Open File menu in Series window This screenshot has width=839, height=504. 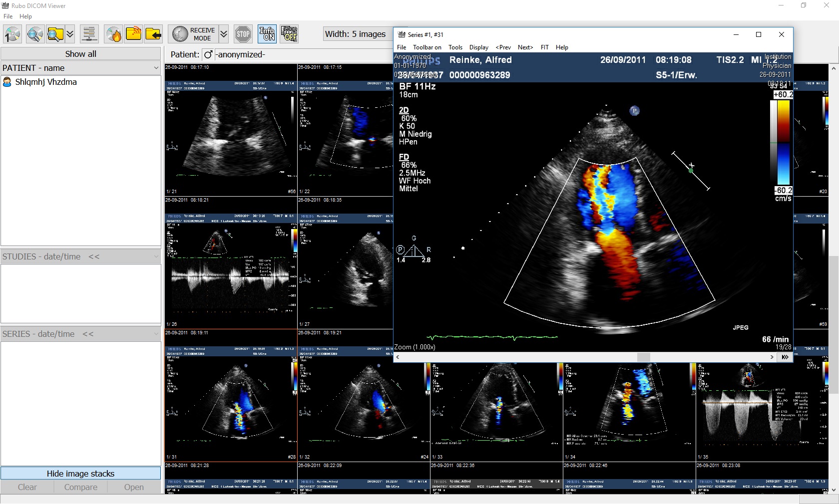coord(402,47)
